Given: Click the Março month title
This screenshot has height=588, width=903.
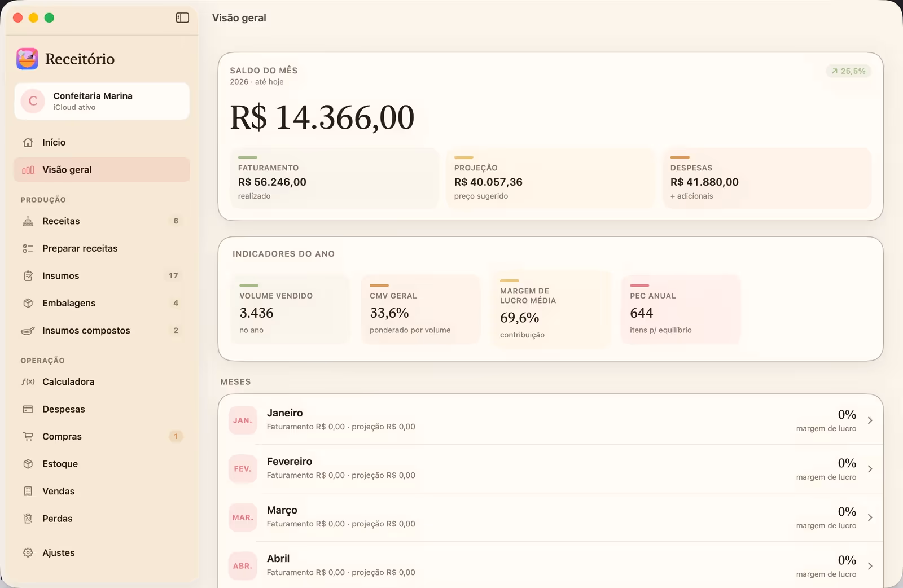Looking at the screenshot, I should [282, 510].
